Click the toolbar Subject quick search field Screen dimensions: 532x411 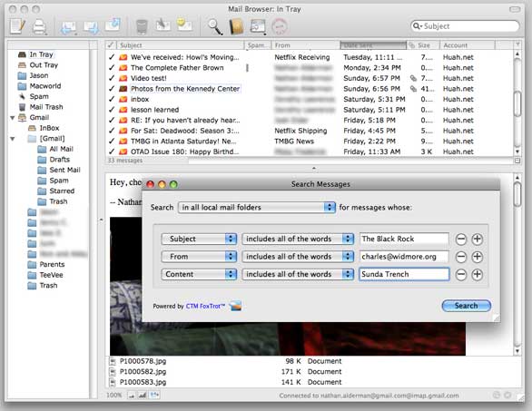465,26
